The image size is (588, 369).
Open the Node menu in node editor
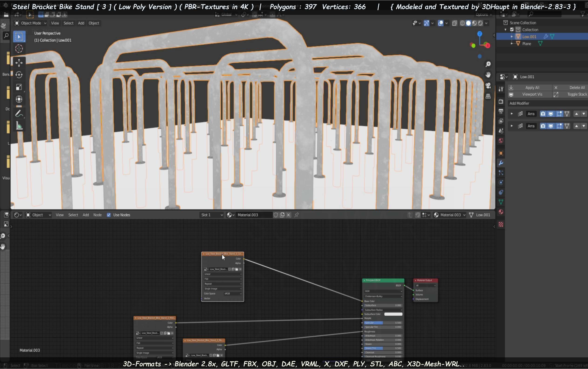pos(98,215)
